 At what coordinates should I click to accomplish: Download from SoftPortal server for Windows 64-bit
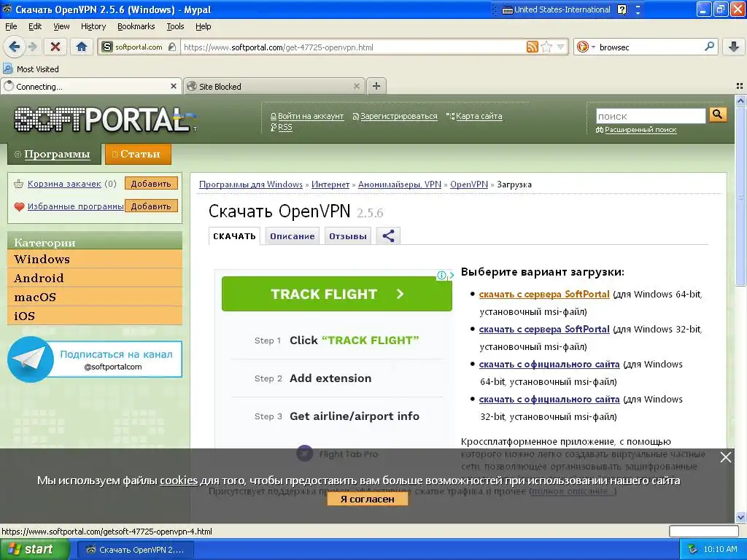tap(544, 295)
